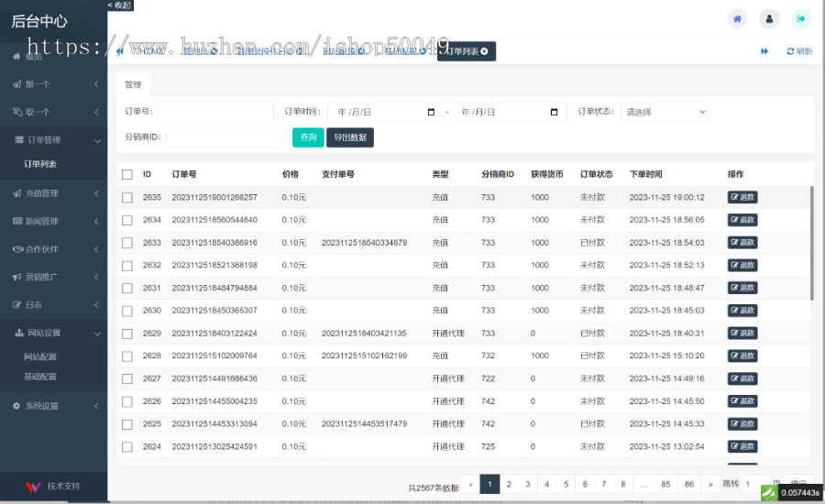Select 订单列表 in the sidebar submenu
825x504 pixels.
[x=40, y=164]
